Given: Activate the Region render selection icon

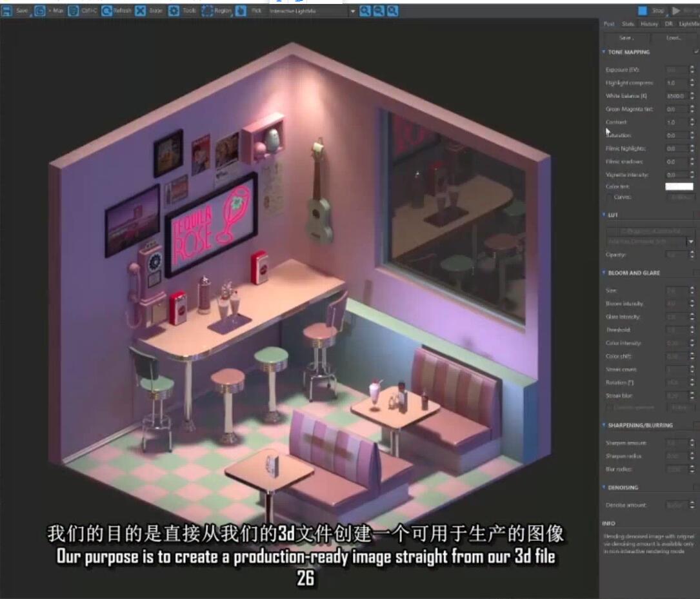Looking at the screenshot, I should (207, 11).
